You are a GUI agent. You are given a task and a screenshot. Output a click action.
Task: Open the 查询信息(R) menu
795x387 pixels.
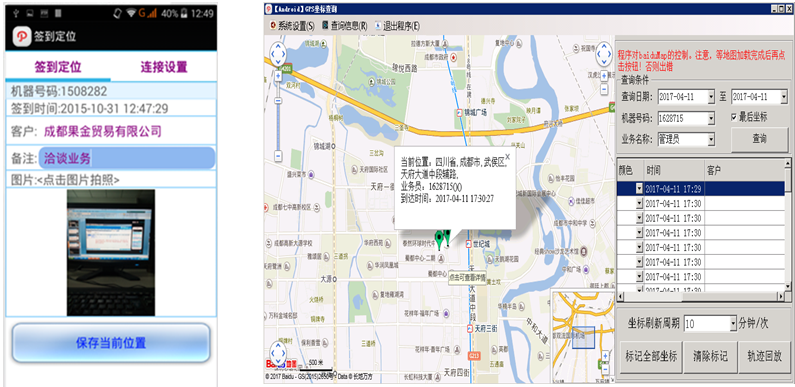(x=345, y=25)
